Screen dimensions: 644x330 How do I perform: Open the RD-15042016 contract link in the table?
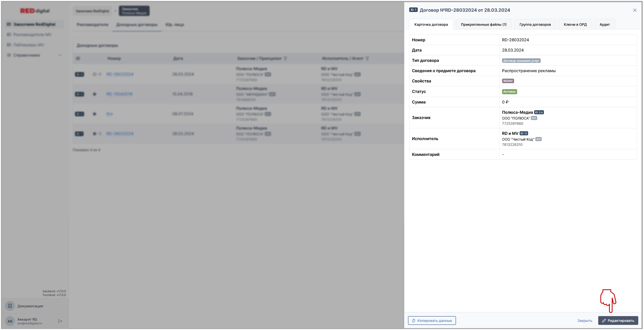(x=119, y=94)
